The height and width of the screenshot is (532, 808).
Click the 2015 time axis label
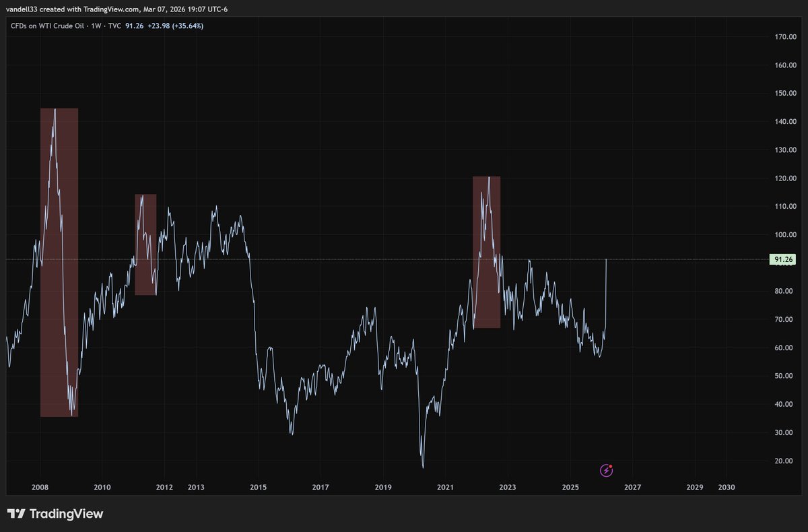pyautogui.click(x=258, y=487)
